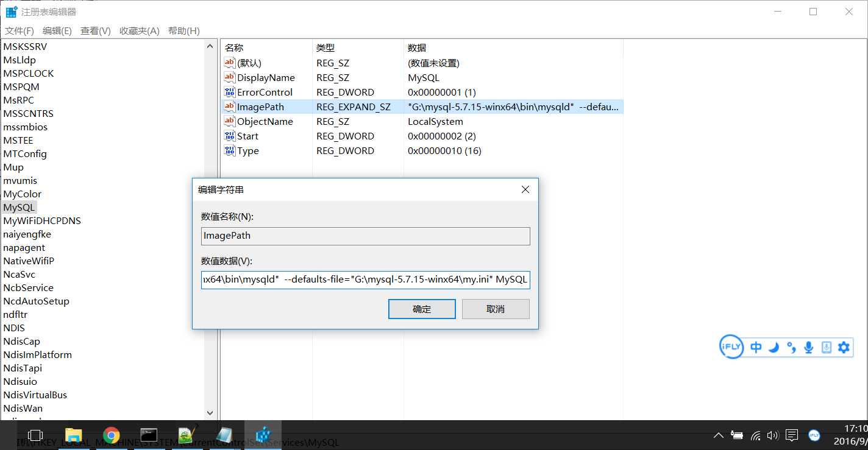Viewport: 868px width, 450px height.
Task: Click the string icon of ImagePath
Action: [230, 107]
